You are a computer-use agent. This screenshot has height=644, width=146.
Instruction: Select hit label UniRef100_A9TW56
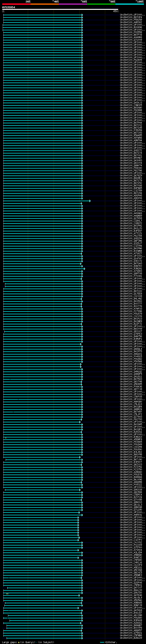click(131, 138)
